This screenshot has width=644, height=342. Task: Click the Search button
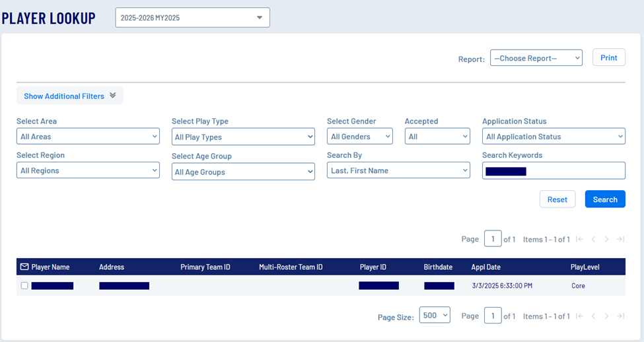tap(604, 199)
